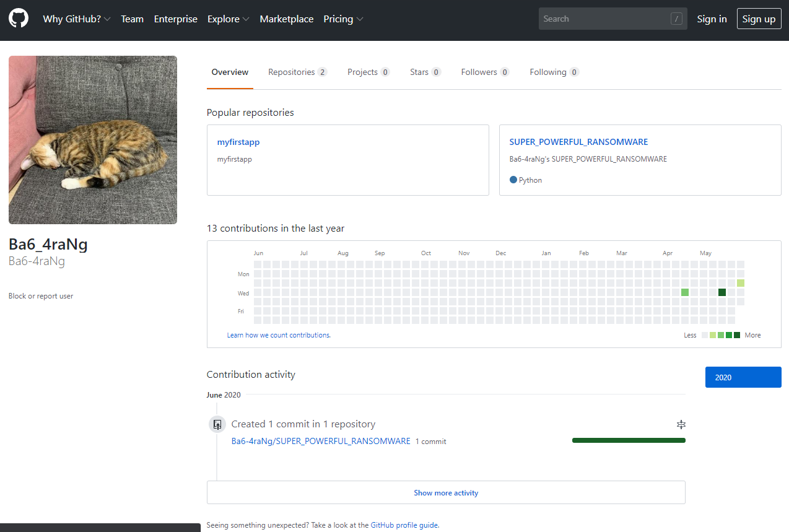789x532 pixels.
Task: Expand the Pricing dropdown menu
Action: pos(343,19)
